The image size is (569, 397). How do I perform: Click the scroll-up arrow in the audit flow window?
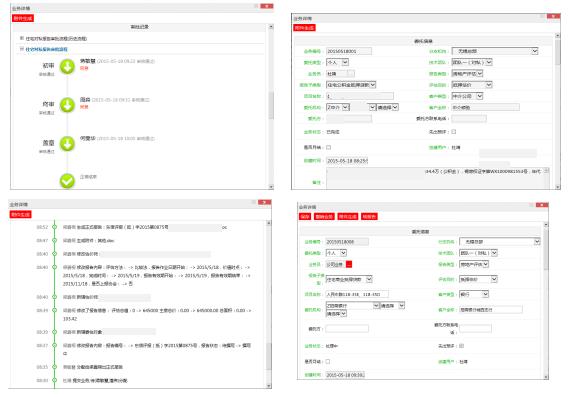[271, 27]
